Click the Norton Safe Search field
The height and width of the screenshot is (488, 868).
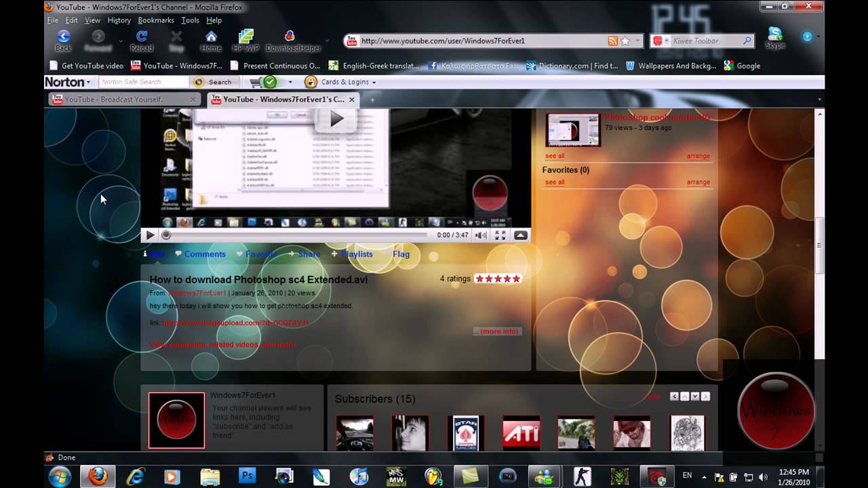tap(144, 82)
